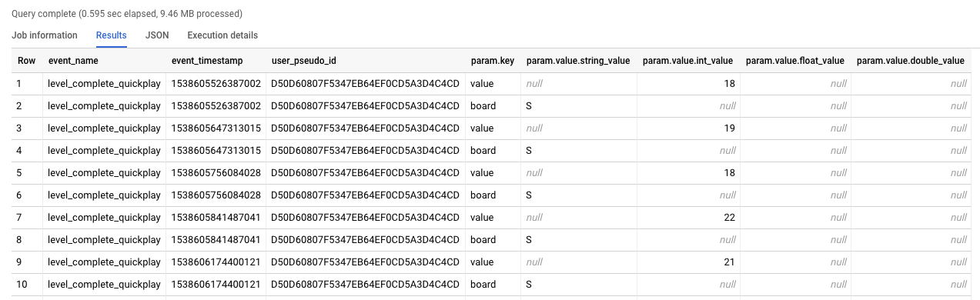Click the 'board' key in row 2
980x300 pixels.
click(x=483, y=105)
